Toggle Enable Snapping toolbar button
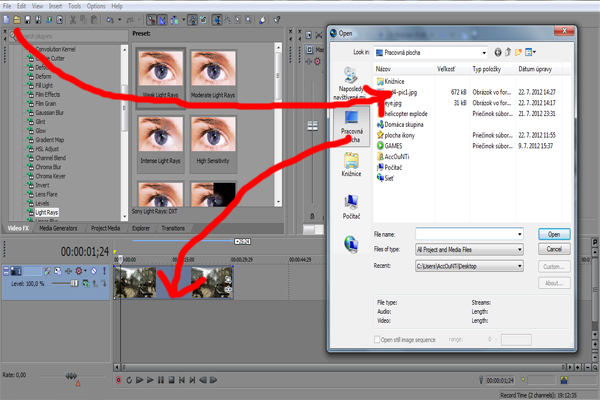Viewport: 600px width, 400px height. [x=152, y=20]
